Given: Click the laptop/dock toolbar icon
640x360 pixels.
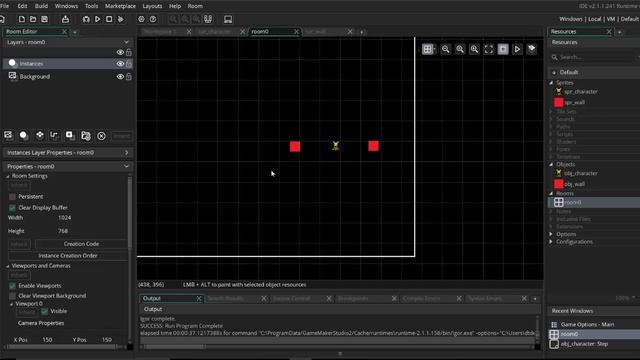Looking at the screenshot, I should click(x=228, y=19).
